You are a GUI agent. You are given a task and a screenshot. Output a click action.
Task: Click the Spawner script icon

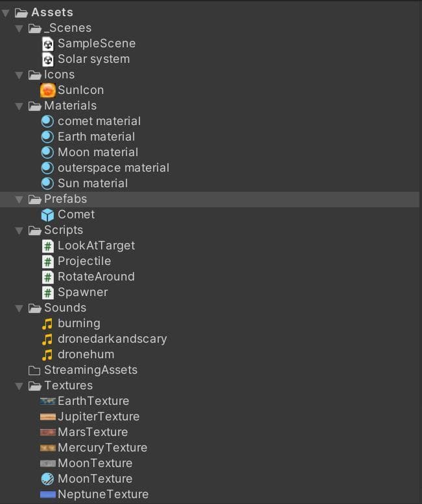coord(47,293)
